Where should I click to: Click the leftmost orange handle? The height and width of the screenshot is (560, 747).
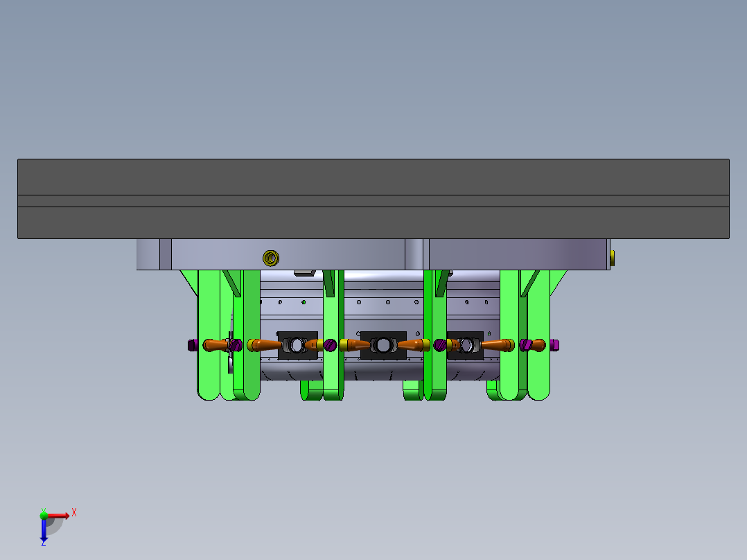(x=215, y=344)
